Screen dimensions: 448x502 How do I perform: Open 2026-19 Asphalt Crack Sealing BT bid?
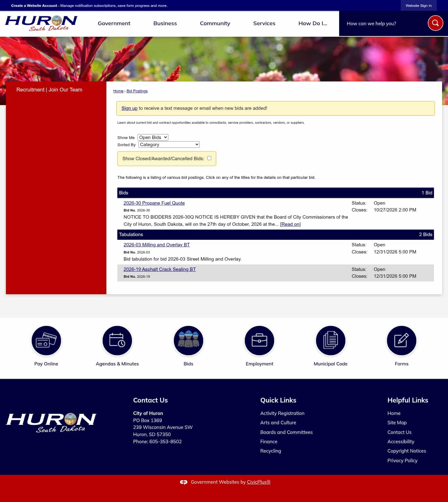(160, 269)
